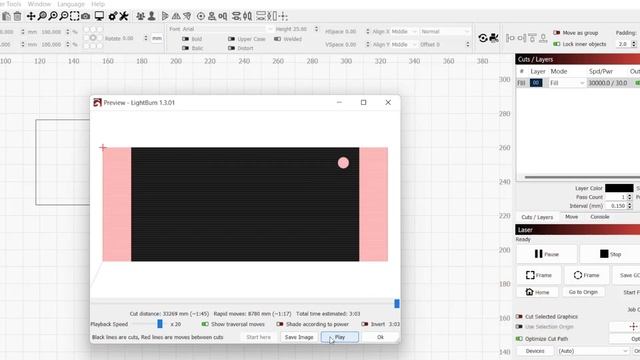Switch to the Cuts / Layers tab

pos(537,217)
